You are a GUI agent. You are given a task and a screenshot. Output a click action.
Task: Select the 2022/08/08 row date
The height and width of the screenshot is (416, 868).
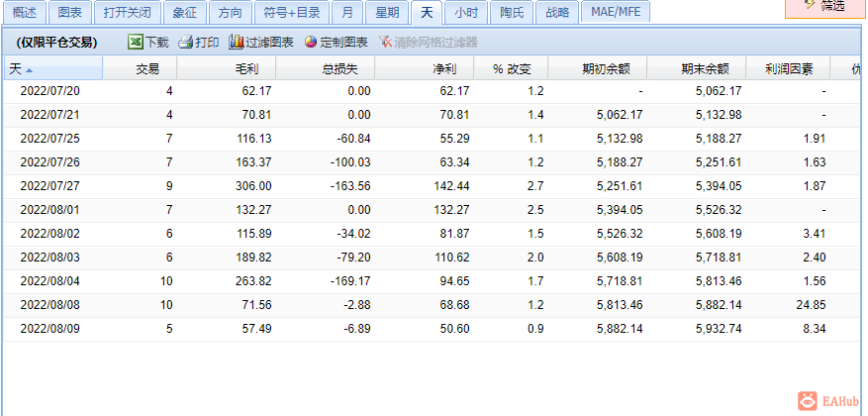(49, 305)
